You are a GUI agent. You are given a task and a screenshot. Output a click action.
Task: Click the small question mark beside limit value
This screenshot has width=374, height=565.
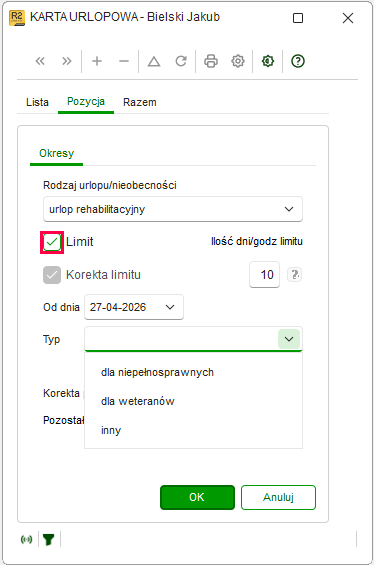tap(294, 275)
